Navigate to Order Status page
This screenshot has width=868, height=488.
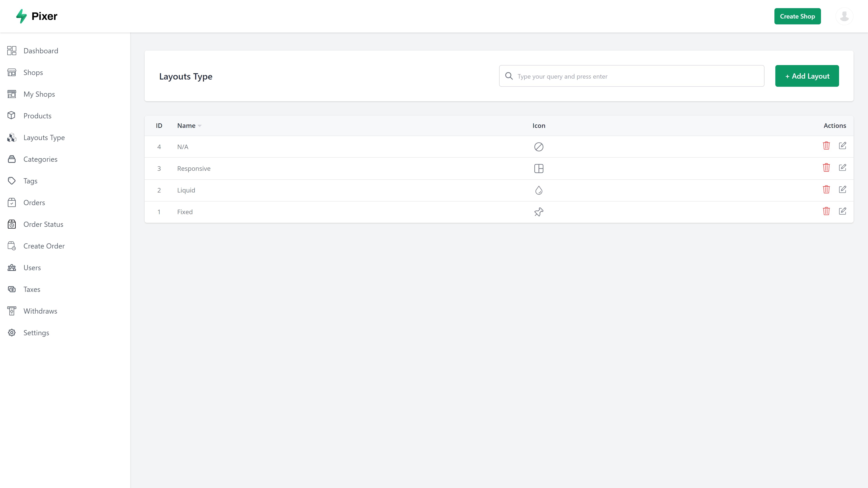coord(43,224)
